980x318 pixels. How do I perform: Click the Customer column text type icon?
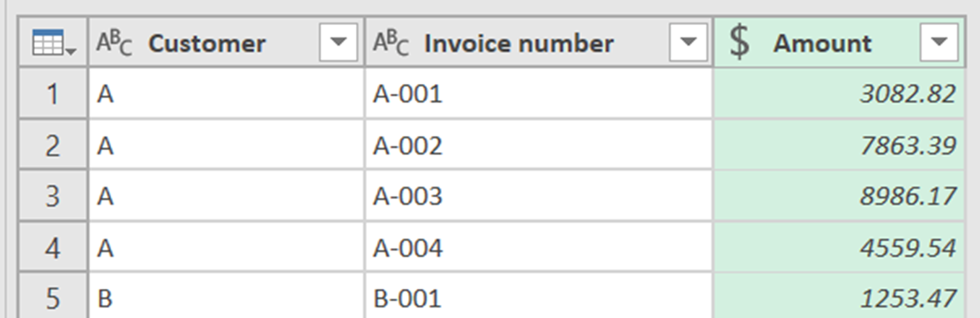coord(114,43)
